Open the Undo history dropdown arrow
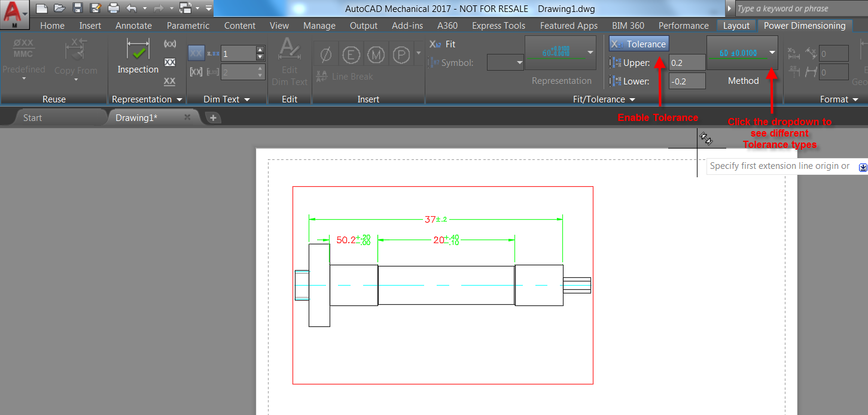Image resolution: width=868 pixels, height=415 pixels. click(145, 8)
